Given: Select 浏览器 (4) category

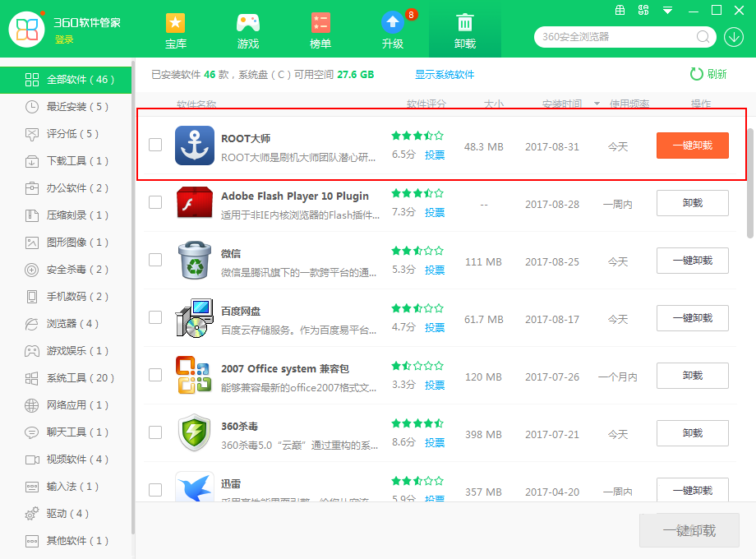Looking at the screenshot, I should [x=66, y=324].
